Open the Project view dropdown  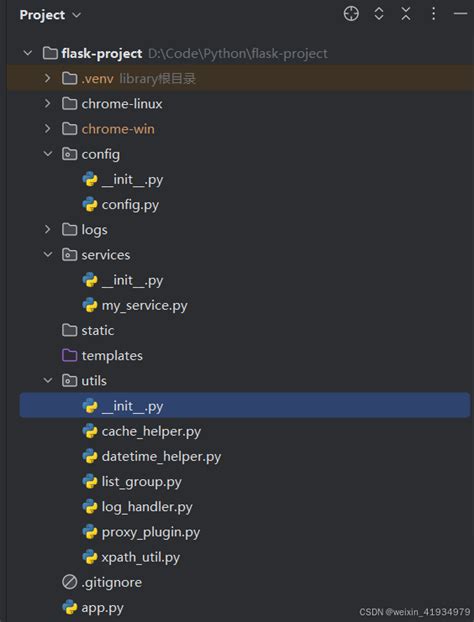point(50,15)
